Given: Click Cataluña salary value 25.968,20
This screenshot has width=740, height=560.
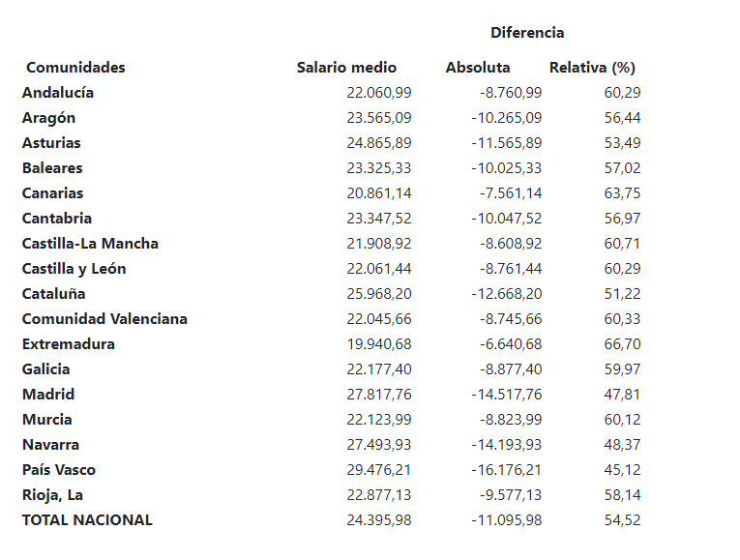Looking at the screenshot, I should click(379, 294).
